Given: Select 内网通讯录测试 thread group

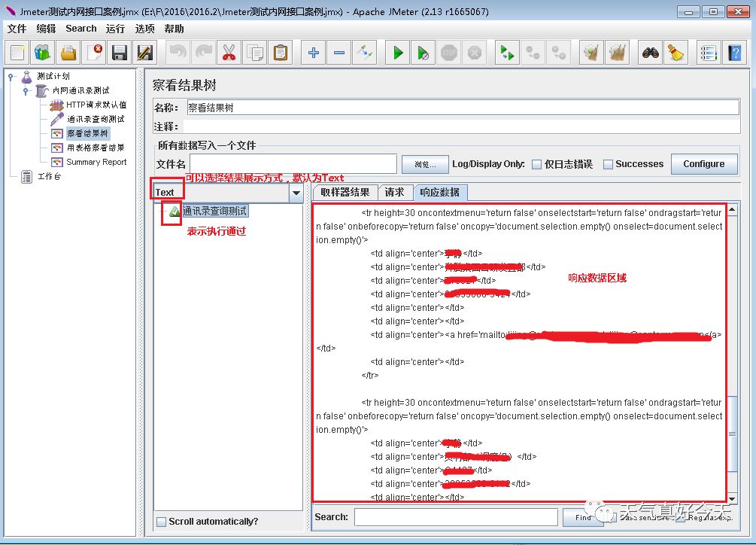Looking at the screenshot, I should [x=80, y=90].
